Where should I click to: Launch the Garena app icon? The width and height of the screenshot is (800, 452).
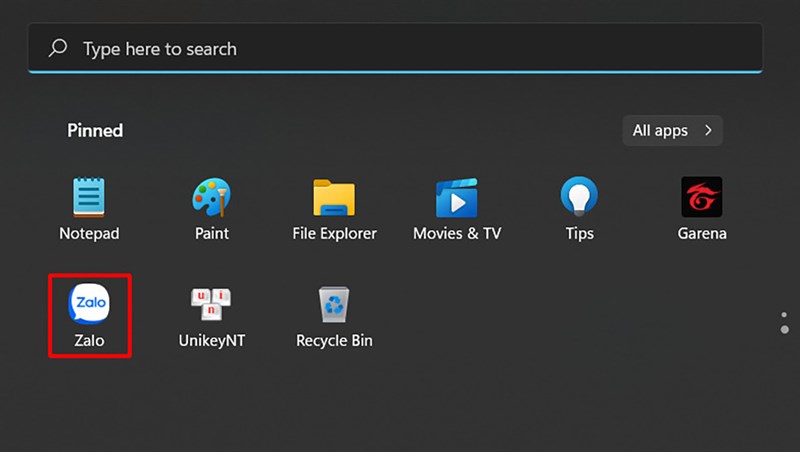click(x=701, y=197)
